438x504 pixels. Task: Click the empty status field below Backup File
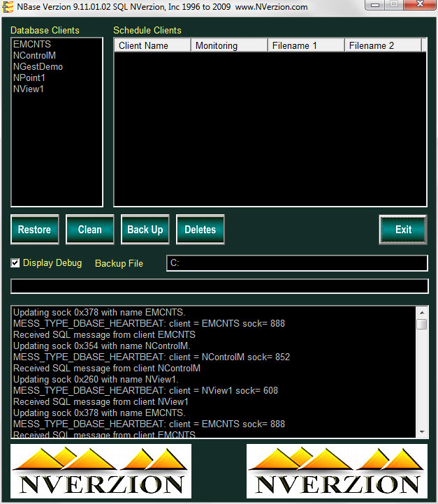coord(219,286)
